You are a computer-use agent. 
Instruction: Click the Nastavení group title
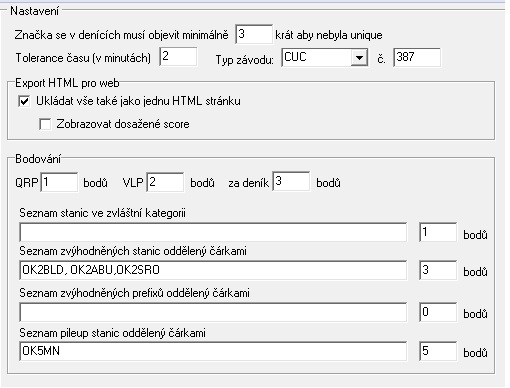pos(34,11)
